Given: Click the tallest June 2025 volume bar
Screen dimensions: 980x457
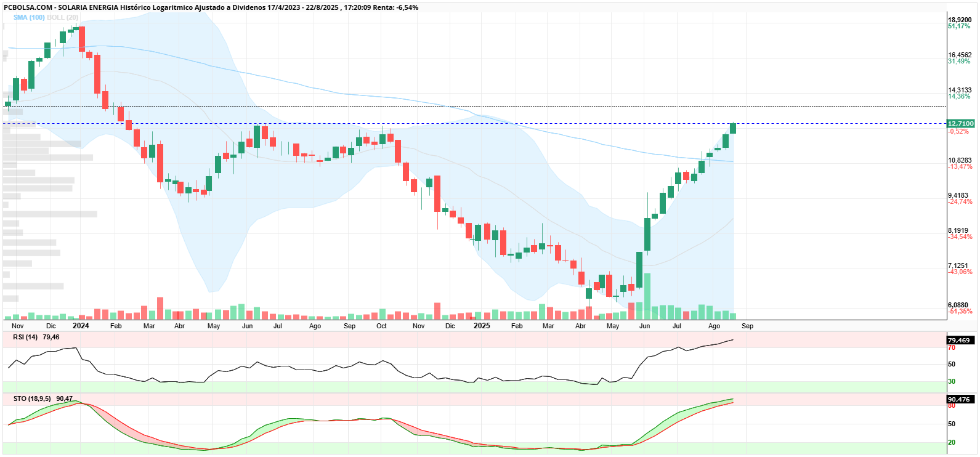Looking at the screenshot, I should pos(647,296).
